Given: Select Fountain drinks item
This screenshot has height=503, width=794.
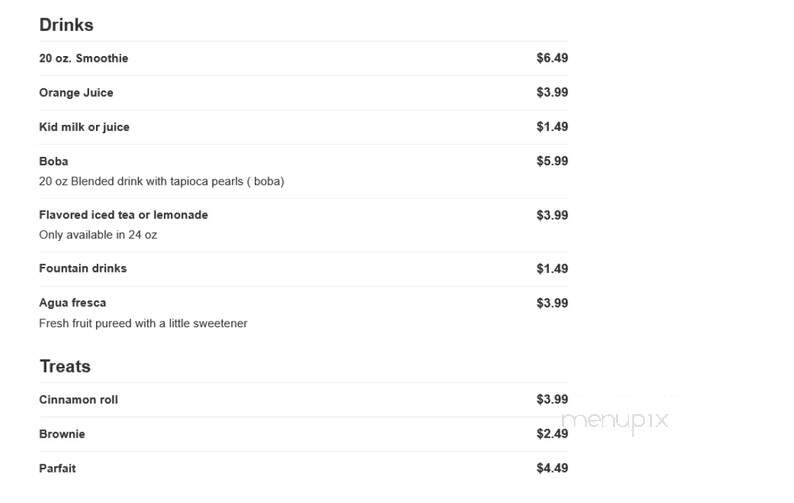Looking at the screenshot, I should tap(83, 268).
